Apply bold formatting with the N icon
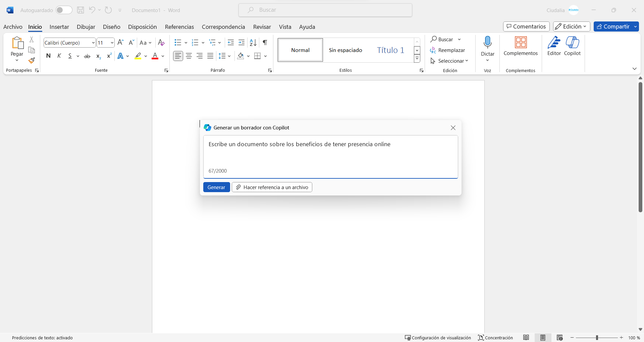This screenshot has width=644, height=342. tap(48, 56)
